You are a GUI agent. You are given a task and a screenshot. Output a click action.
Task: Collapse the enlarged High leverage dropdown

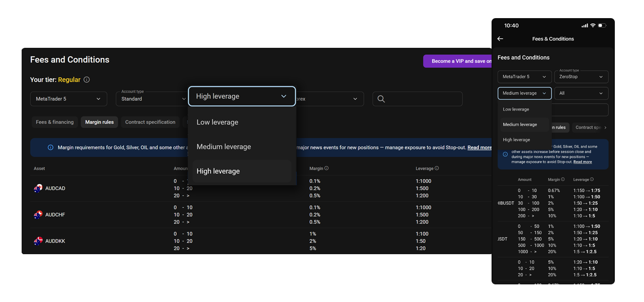[x=242, y=96]
